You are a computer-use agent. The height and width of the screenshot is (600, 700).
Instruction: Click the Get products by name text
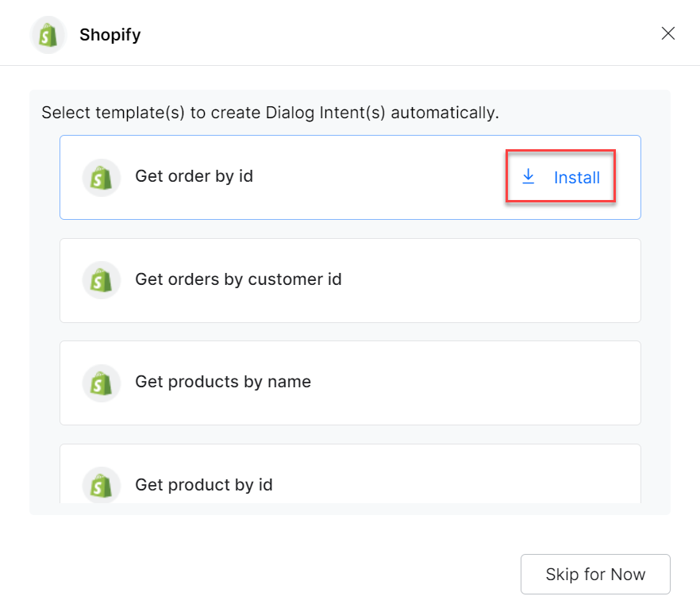tap(223, 382)
